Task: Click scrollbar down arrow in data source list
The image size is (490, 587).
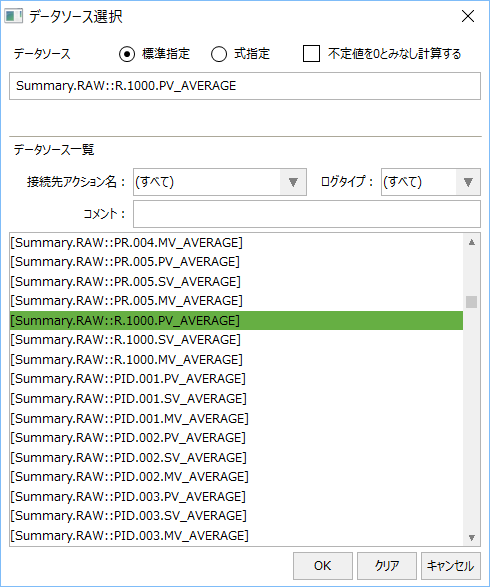Action: pos(472,538)
